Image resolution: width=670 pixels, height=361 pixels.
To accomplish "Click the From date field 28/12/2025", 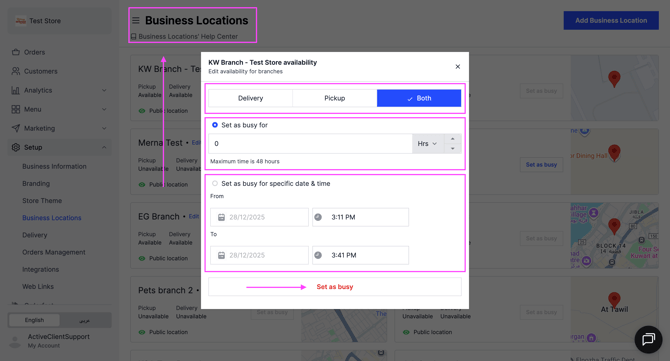I will pos(259,217).
